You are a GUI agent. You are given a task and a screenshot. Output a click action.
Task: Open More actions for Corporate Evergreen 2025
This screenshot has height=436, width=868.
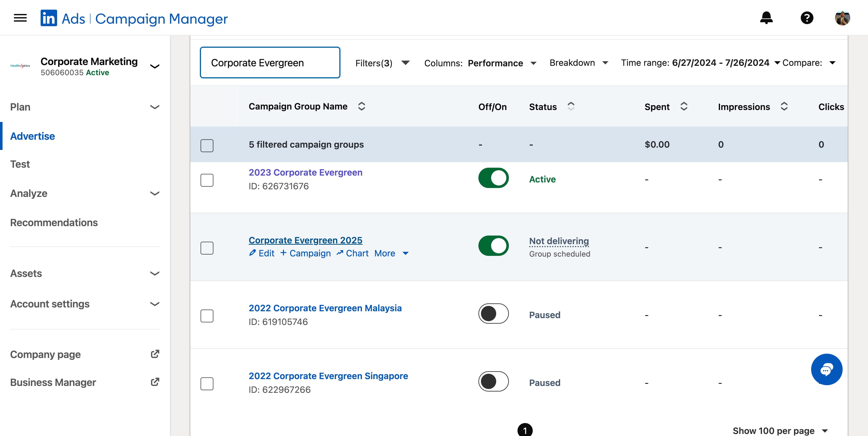click(x=392, y=253)
